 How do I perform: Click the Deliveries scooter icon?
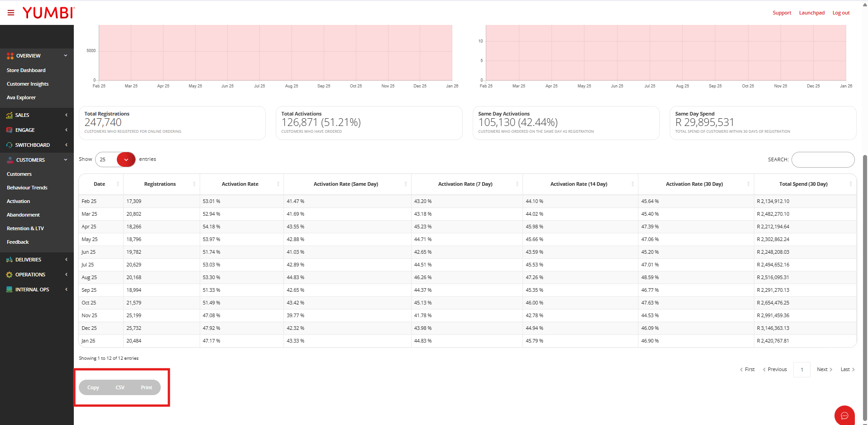(10, 260)
